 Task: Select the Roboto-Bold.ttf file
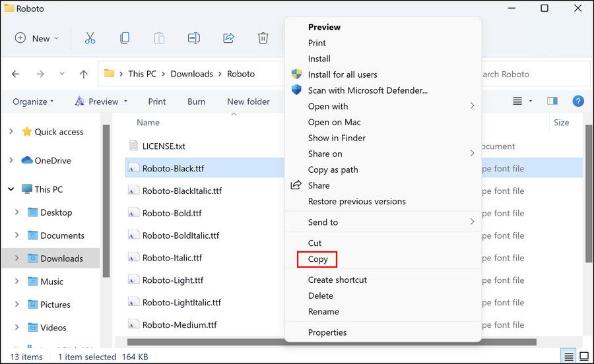tap(172, 213)
